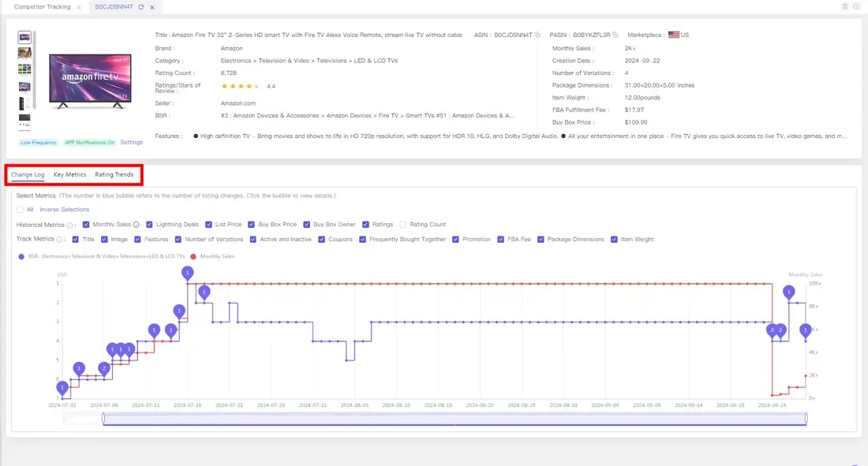Open the info icon beside Track Metrics
Viewport: 868px width, 466px height.
click(x=59, y=240)
